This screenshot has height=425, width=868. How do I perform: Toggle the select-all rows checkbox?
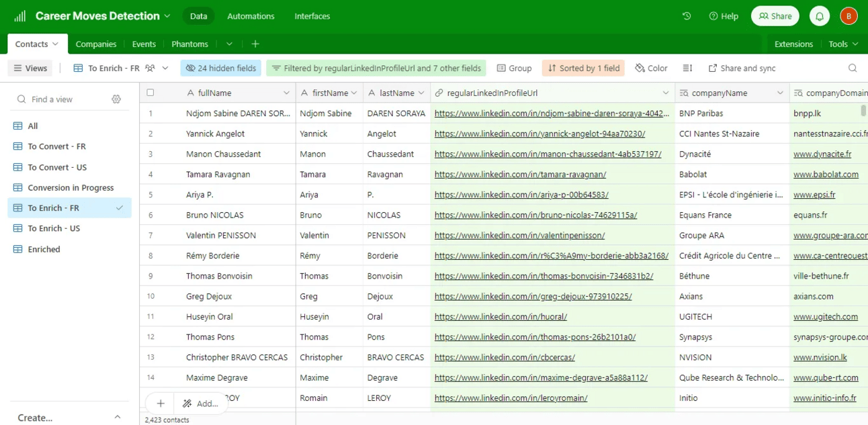click(x=150, y=93)
